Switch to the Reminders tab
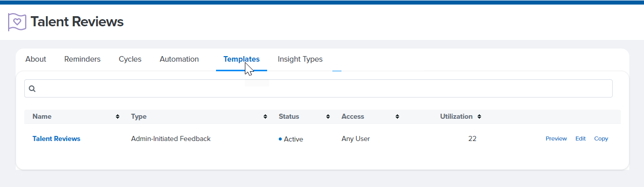The image size is (644, 187). point(82,59)
